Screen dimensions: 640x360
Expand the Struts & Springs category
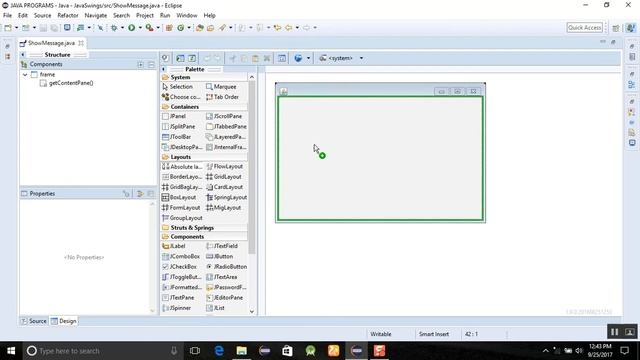coord(204,228)
